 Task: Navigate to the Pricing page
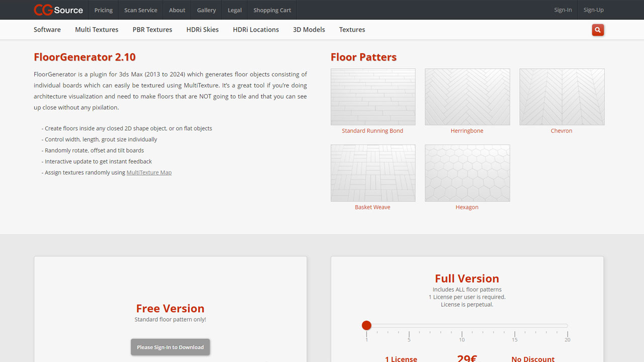(x=103, y=10)
